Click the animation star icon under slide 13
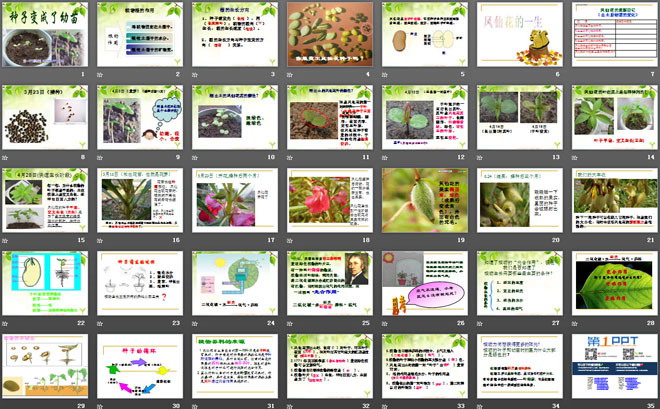This screenshot has width=660, height=409. click(x=480, y=158)
